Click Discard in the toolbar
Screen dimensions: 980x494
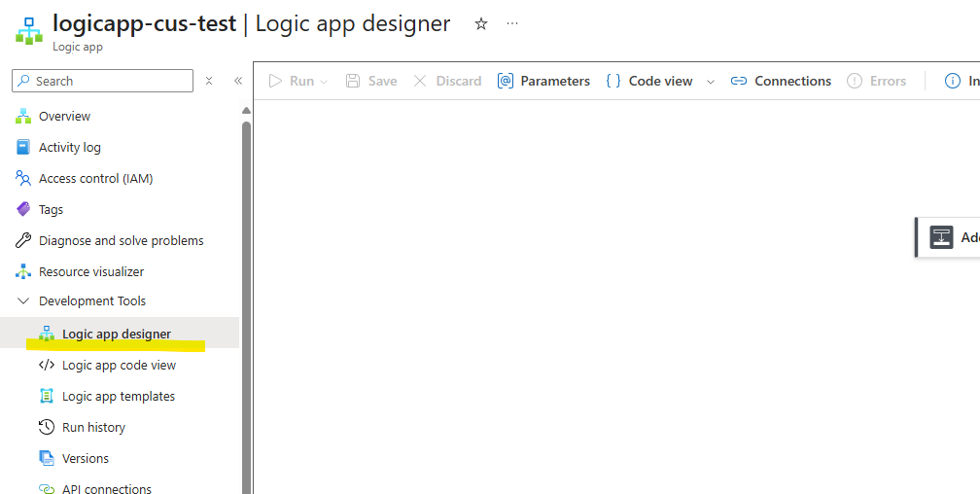coord(459,82)
